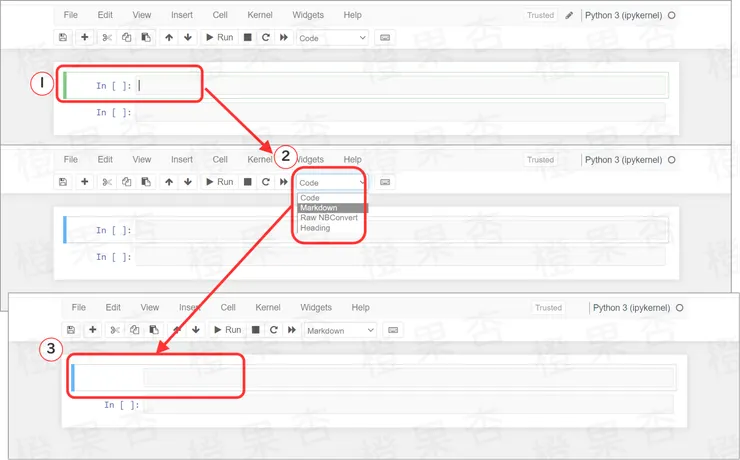Open the File menu in the top panel

pyautogui.click(x=70, y=15)
